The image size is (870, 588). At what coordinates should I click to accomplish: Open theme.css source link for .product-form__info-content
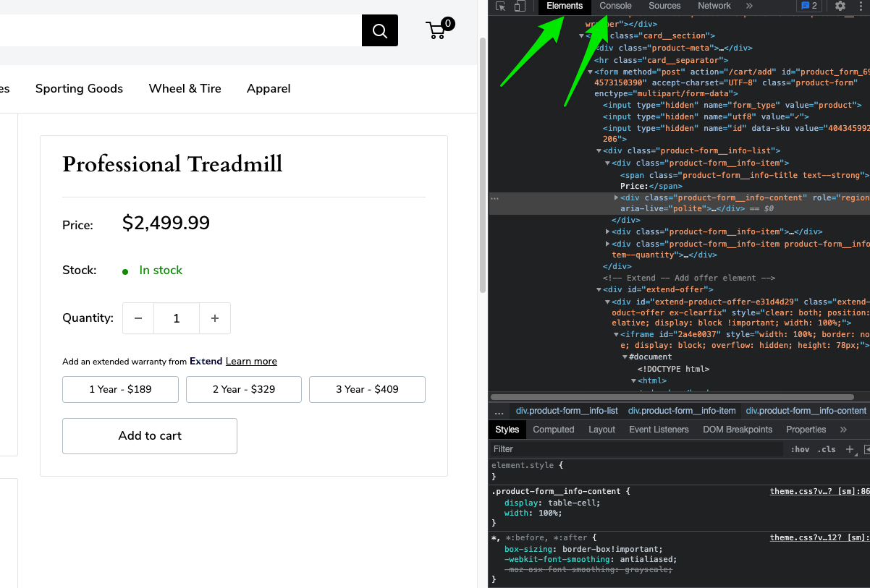tap(819, 491)
